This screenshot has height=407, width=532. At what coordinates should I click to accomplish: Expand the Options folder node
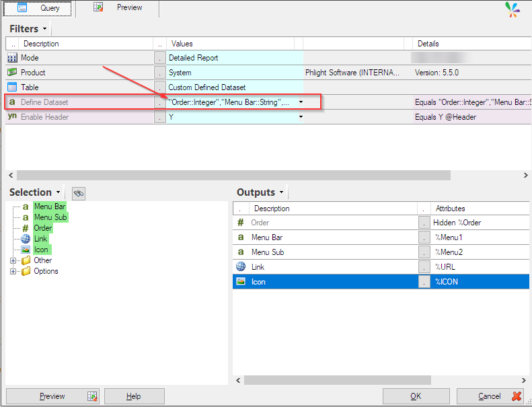13,272
